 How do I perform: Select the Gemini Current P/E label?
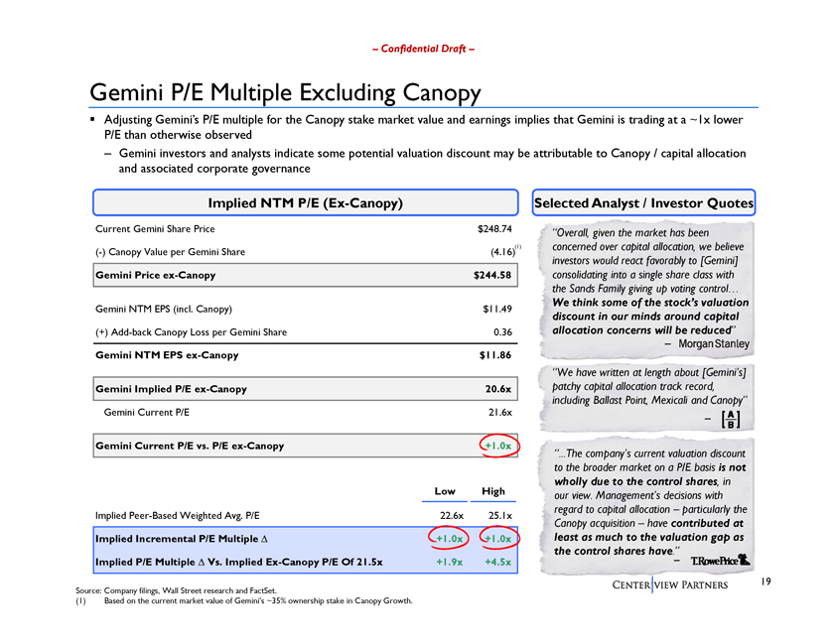point(146,412)
